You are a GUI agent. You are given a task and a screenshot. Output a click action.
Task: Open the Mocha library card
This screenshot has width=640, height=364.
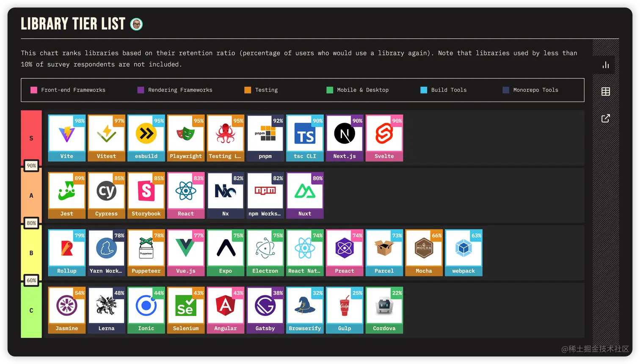click(424, 253)
